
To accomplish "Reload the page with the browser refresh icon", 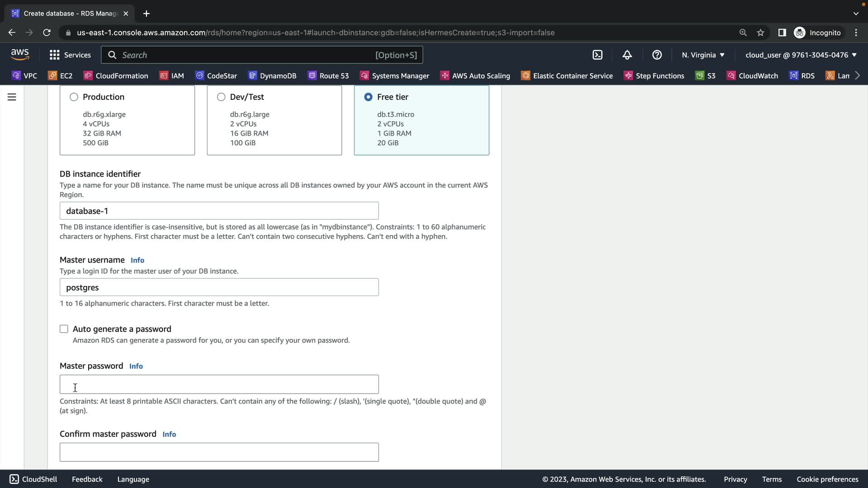I will (x=47, y=33).
